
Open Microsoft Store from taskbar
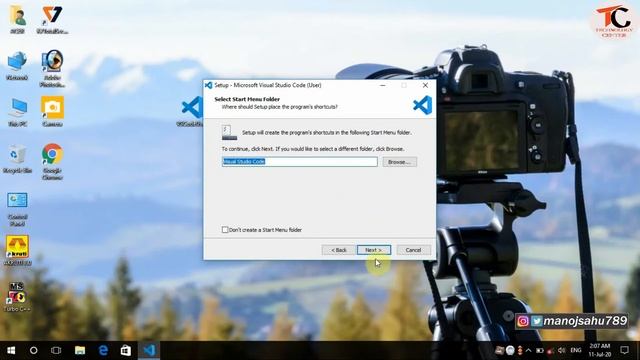point(126,350)
